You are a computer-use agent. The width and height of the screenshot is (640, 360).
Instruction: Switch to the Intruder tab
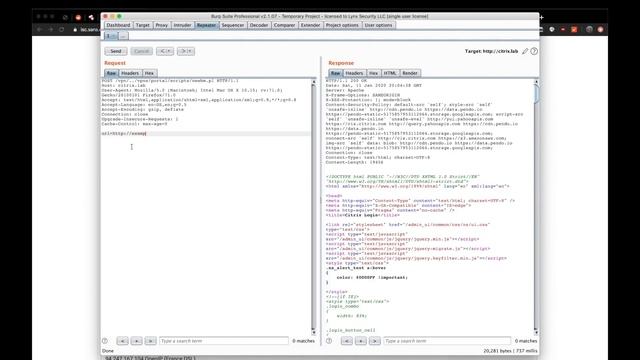(x=182, y=25)
